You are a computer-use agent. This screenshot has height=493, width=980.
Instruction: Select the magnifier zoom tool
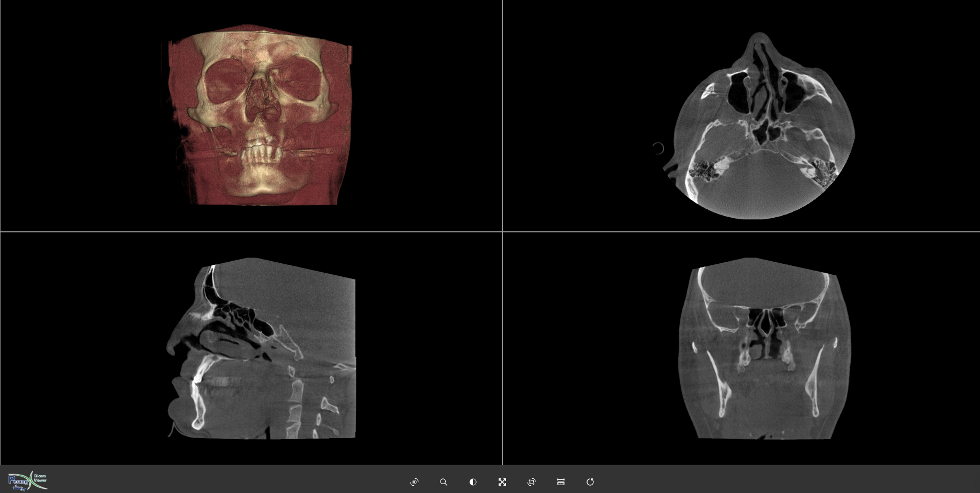tap(444, 482)
